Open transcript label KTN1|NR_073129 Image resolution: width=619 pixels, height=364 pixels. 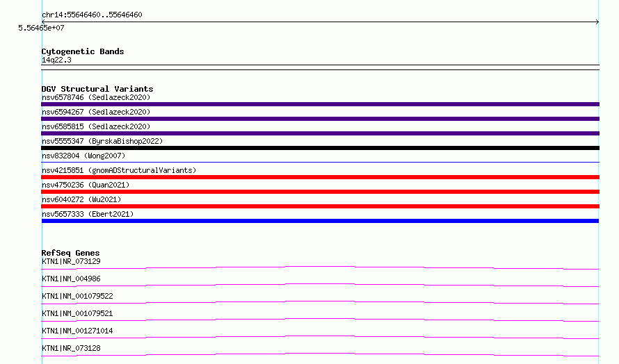71,261
